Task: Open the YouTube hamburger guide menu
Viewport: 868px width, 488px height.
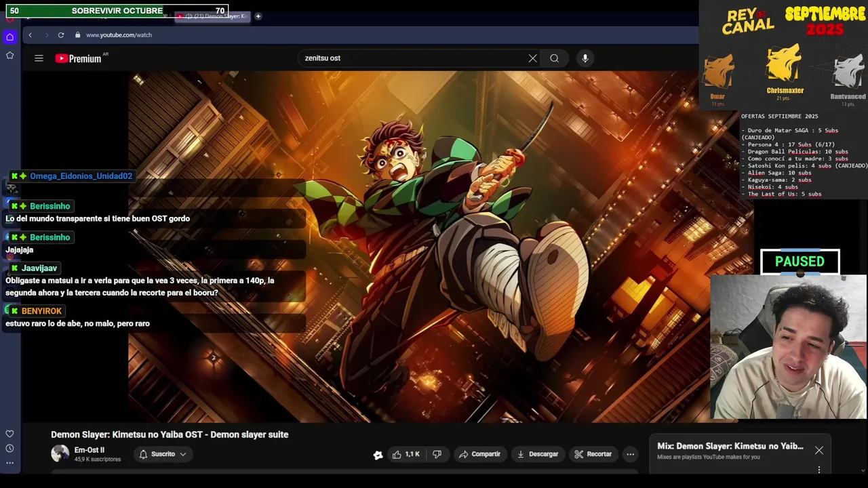Action: [39, 58]
